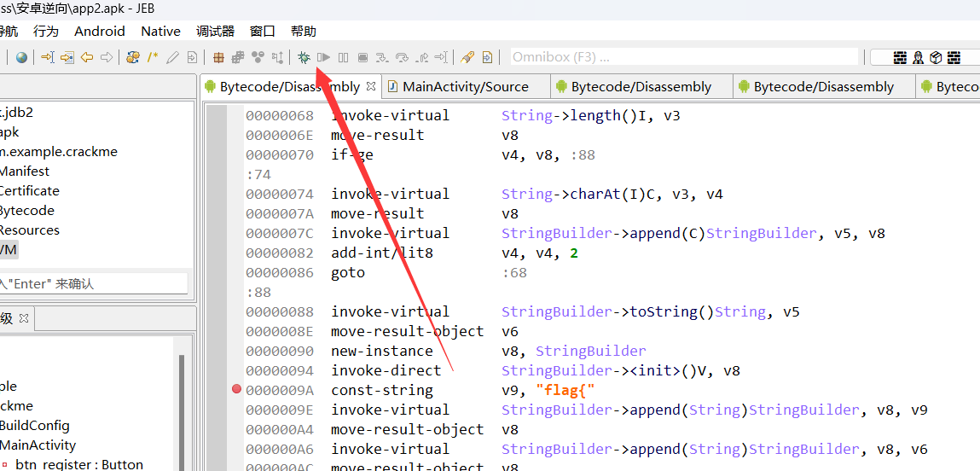Screen dimensions: 980x471
Task: Close the hierarchy panel tab
Action: coord(24,318)
